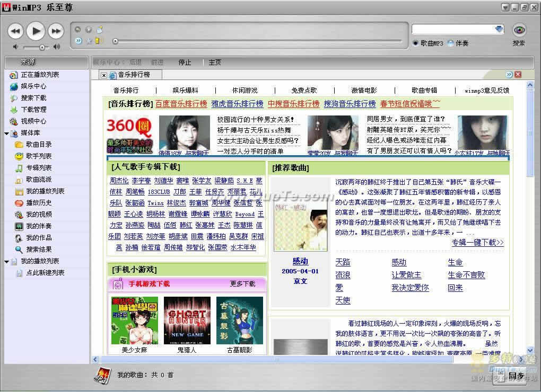This screenshot has height=392, width=541.
Task: Open 我的播放列表 under media library
Action: pos(45,191)
